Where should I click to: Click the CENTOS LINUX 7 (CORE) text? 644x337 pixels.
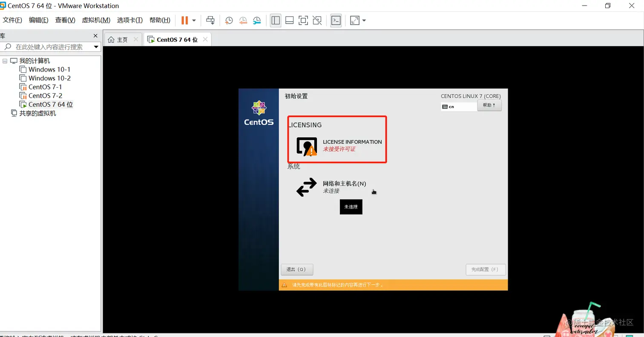(471, 96)
